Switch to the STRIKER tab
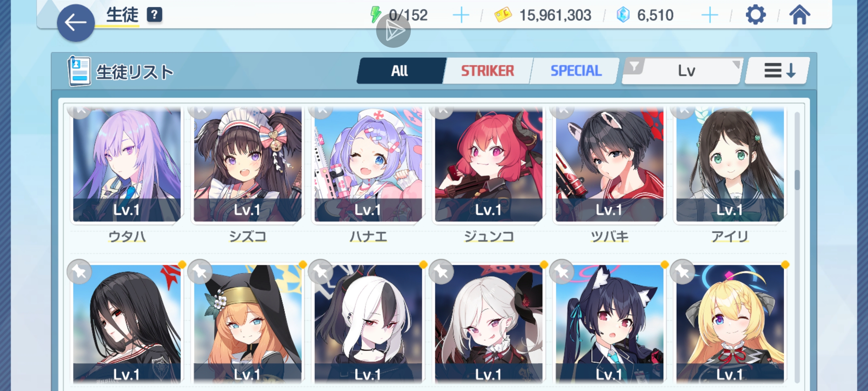Viewport: 868px width, 391px height. (487, 71)
